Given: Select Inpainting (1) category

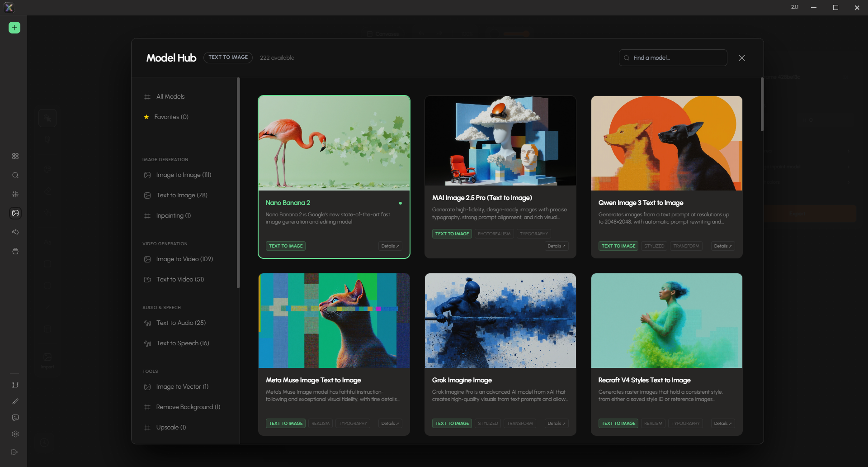Looking at the screenshot, I should click(x=174, y=215).
